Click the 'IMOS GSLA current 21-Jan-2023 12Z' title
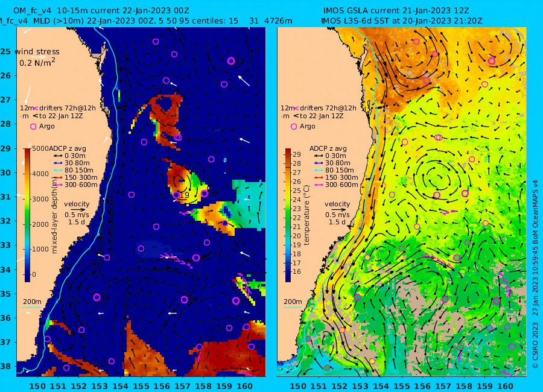This screenshot has height=392, width=543. click(x=396, y=11)
